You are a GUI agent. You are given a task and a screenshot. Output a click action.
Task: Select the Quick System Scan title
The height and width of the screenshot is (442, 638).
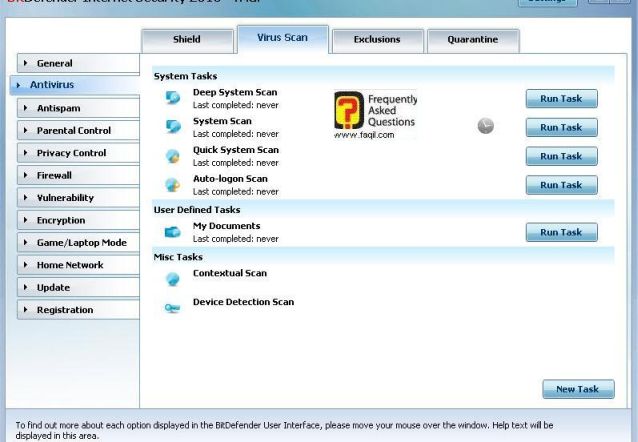coord(236,150)
